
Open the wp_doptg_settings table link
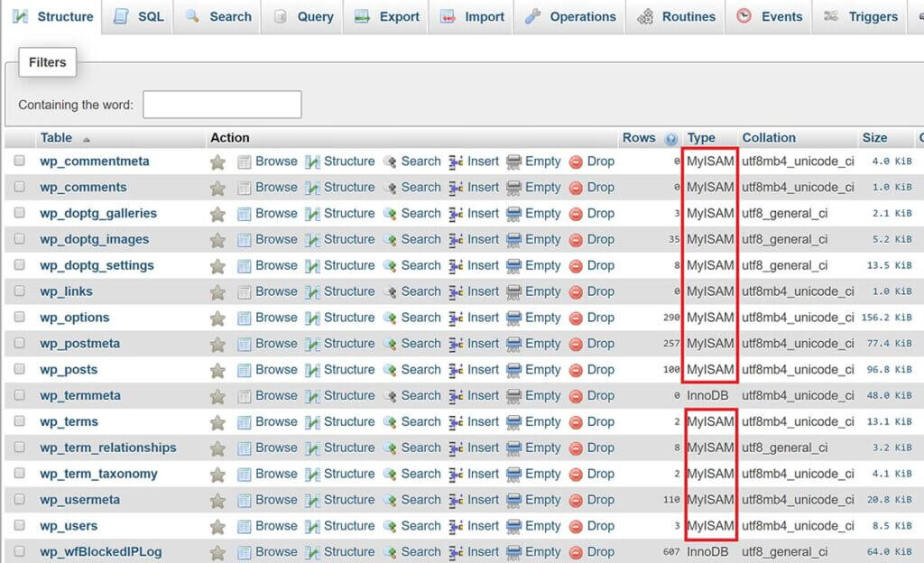tap(97, 265)
